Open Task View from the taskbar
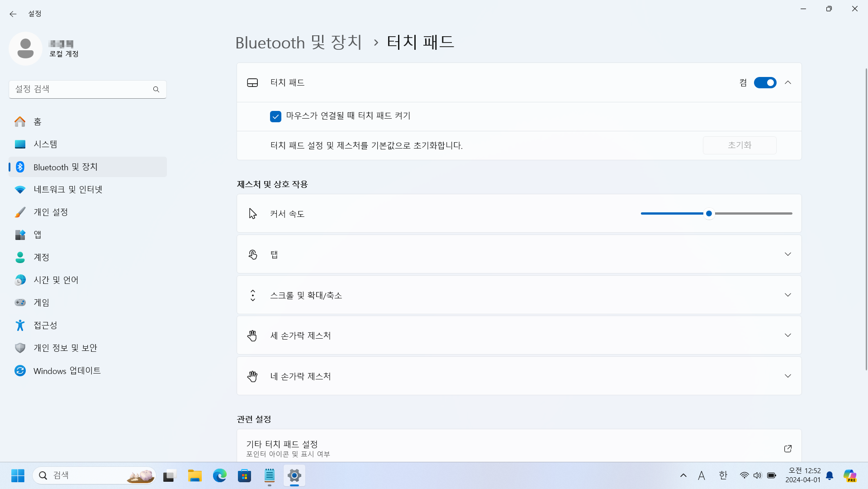The image size is (868, 489). click(x=169, y=475)
